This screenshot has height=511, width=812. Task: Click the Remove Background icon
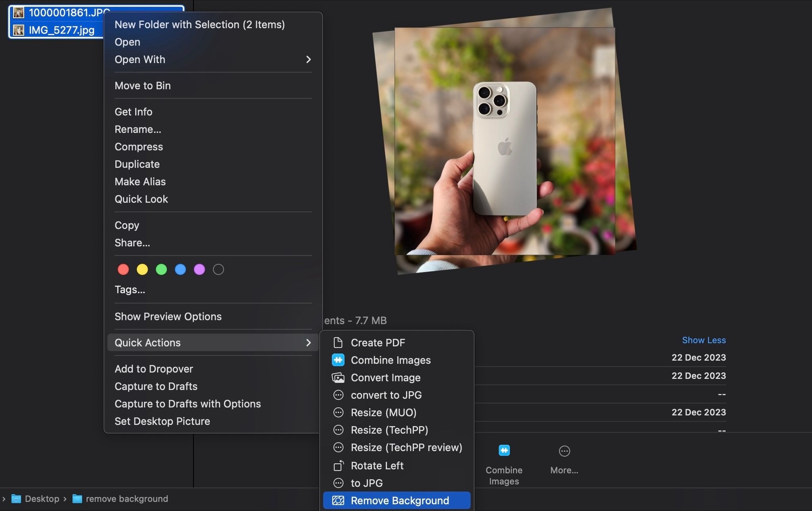pyautogui.click(x=338, y=500)
